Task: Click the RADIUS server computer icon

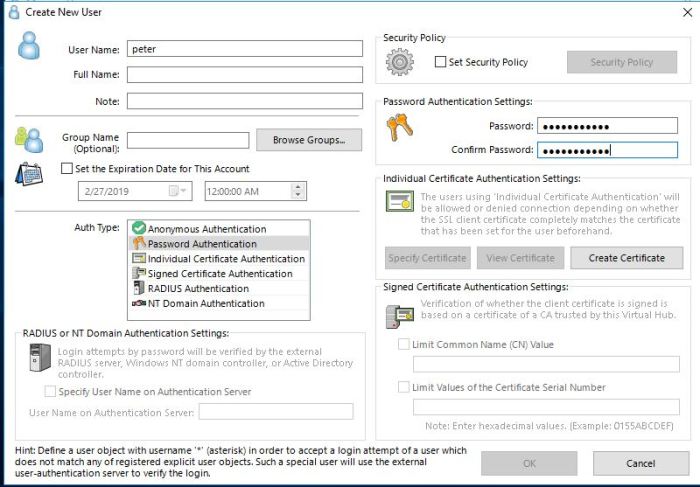Action: pos(40,358)
